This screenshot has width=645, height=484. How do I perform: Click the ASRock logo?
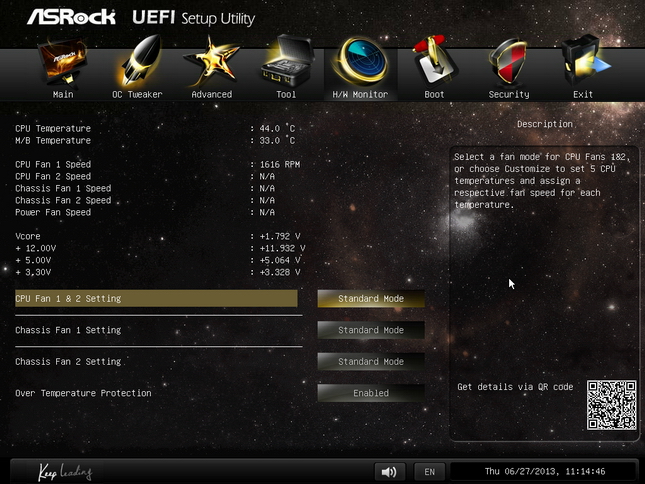(x=71, y=17)
